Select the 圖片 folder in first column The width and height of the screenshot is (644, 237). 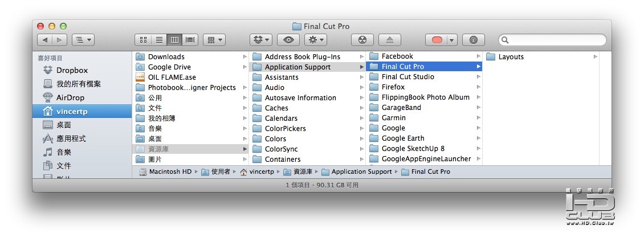[x=190, y=160]
